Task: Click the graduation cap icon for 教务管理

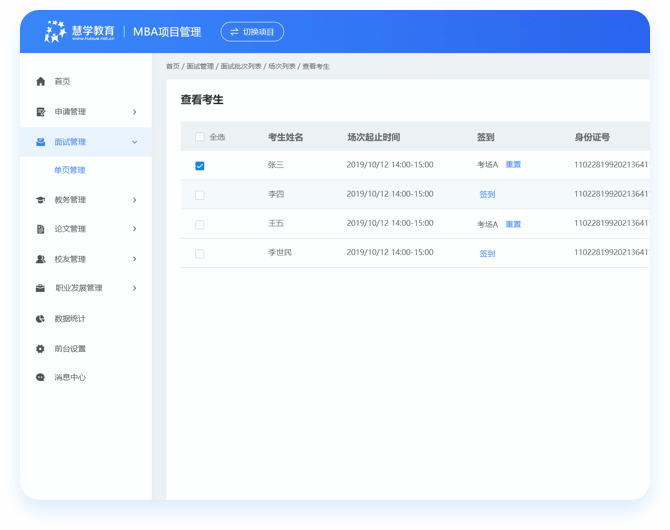Action: [x=40, y=200]
